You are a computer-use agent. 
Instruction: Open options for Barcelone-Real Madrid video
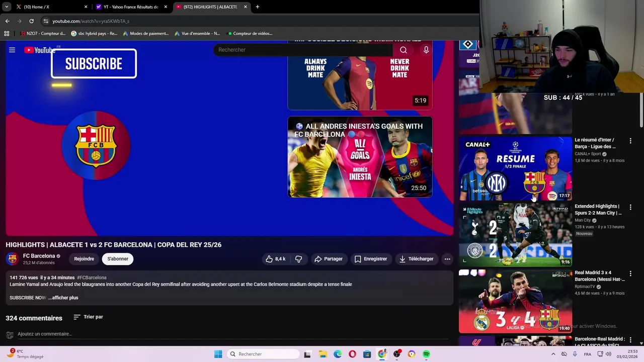tap(630, 340)
